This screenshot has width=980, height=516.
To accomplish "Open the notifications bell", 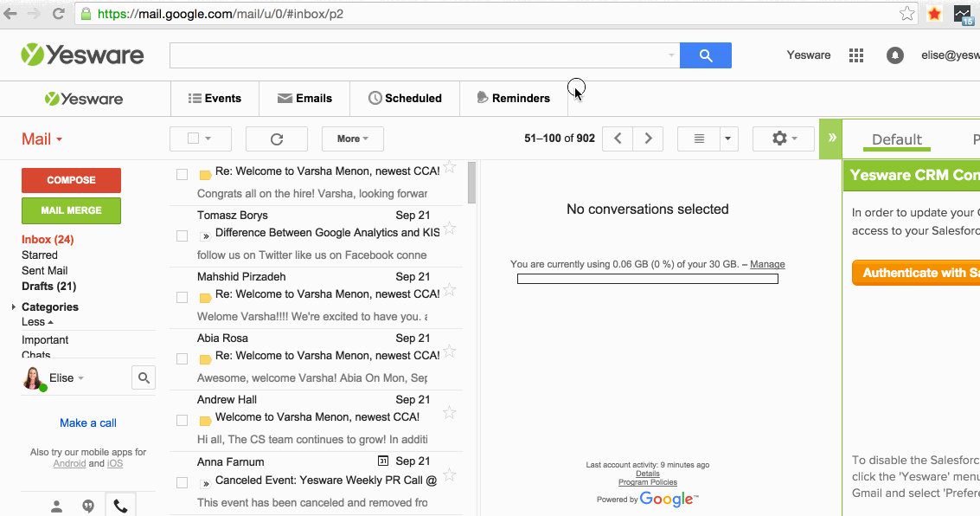I will 895,55.
